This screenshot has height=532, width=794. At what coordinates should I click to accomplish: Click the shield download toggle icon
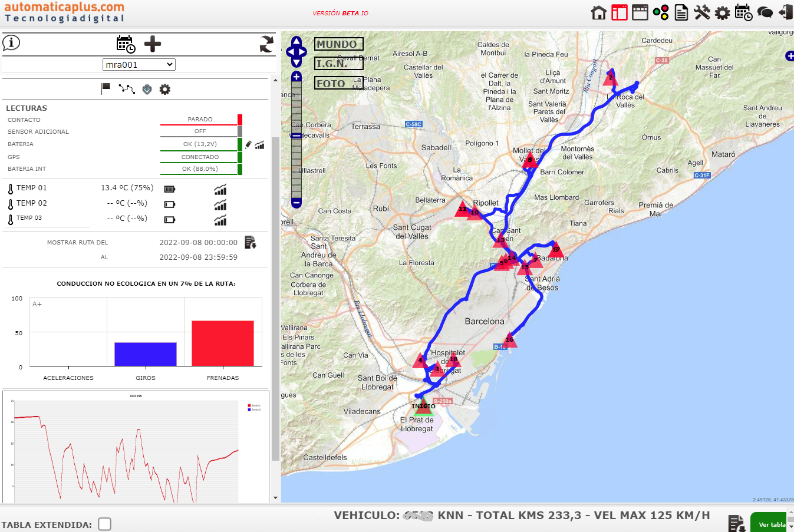pos(147,89)
